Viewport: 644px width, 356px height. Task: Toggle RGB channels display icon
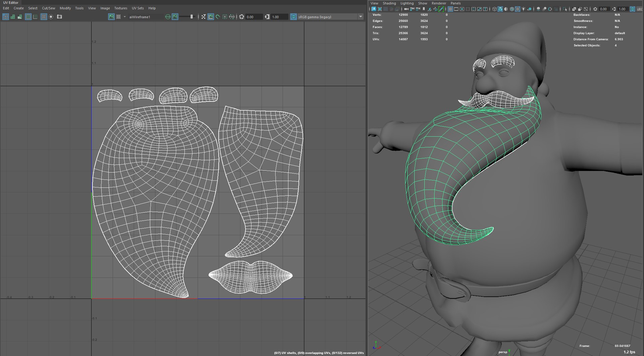168,17
